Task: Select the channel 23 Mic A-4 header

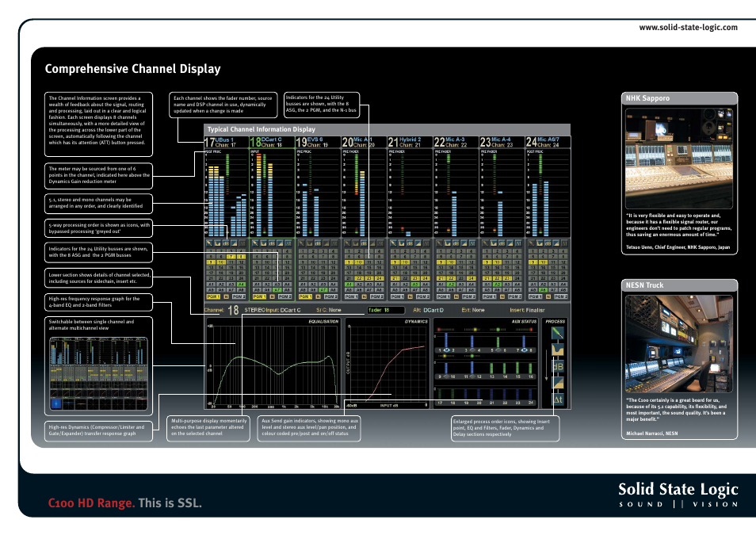Action: click(x=502, y=142)
